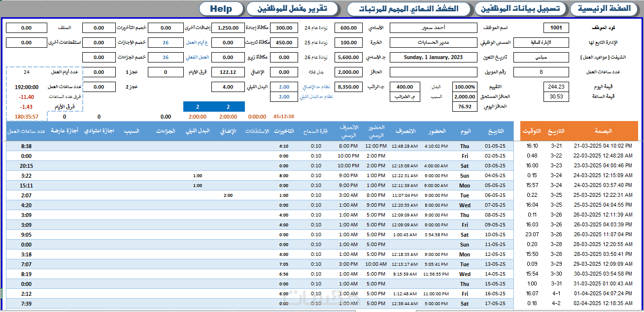Select the العمل الفعلي field showing 26
The height and width of the screenshot is (312, 644).
coord(166,58)
